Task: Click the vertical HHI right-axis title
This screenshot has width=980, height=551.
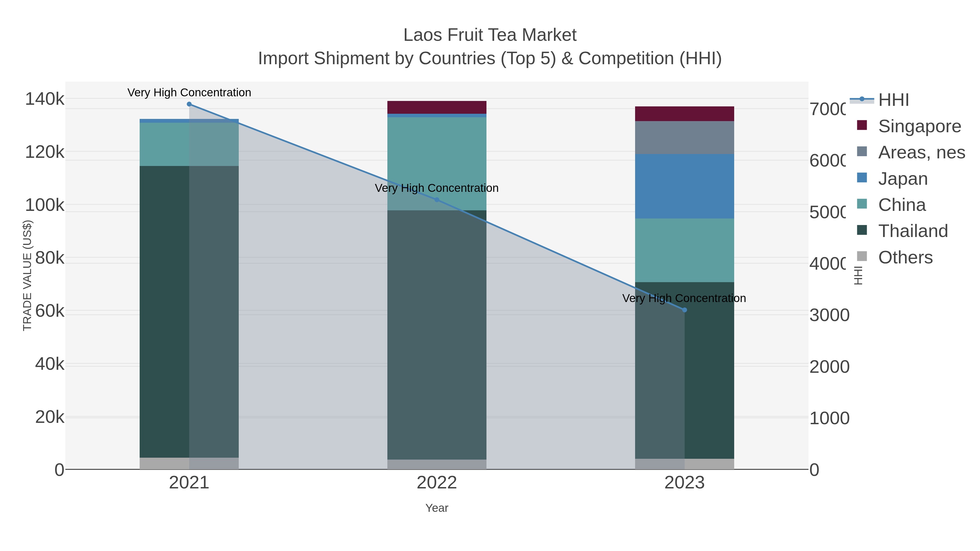Action: pyautogui.click(x=858, y=275)
